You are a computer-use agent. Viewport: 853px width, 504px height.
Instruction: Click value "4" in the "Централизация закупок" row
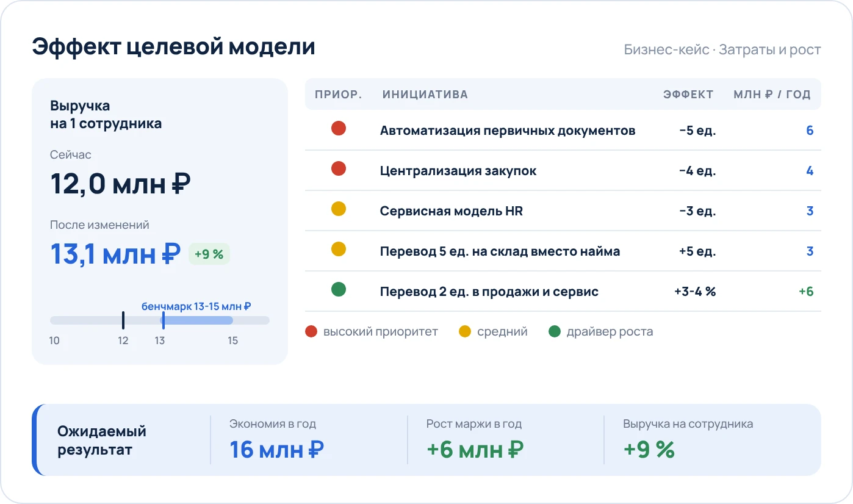coord(810,171)
